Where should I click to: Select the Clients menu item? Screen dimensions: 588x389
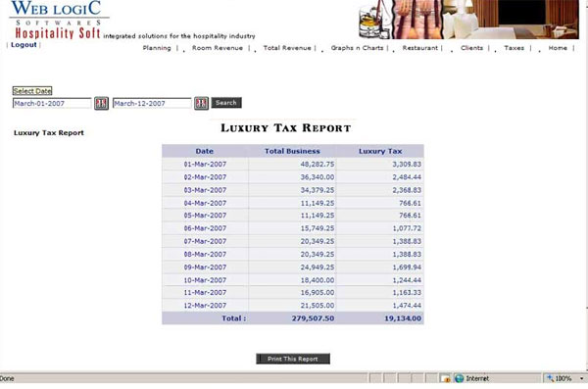pos(471,48)
